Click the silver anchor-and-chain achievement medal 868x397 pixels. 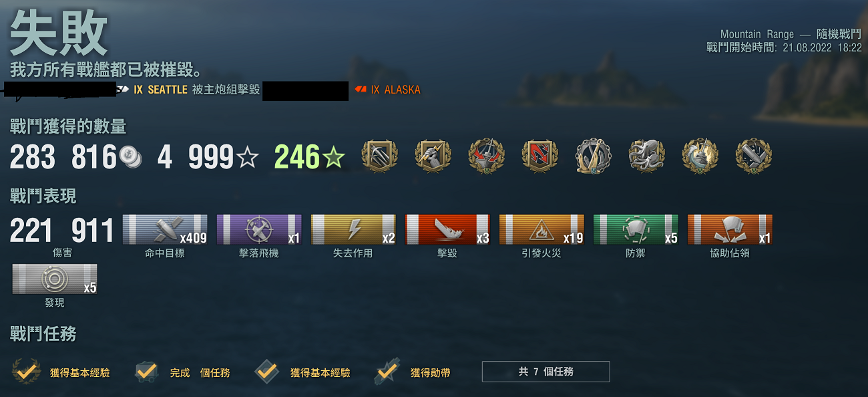[593, 156]
